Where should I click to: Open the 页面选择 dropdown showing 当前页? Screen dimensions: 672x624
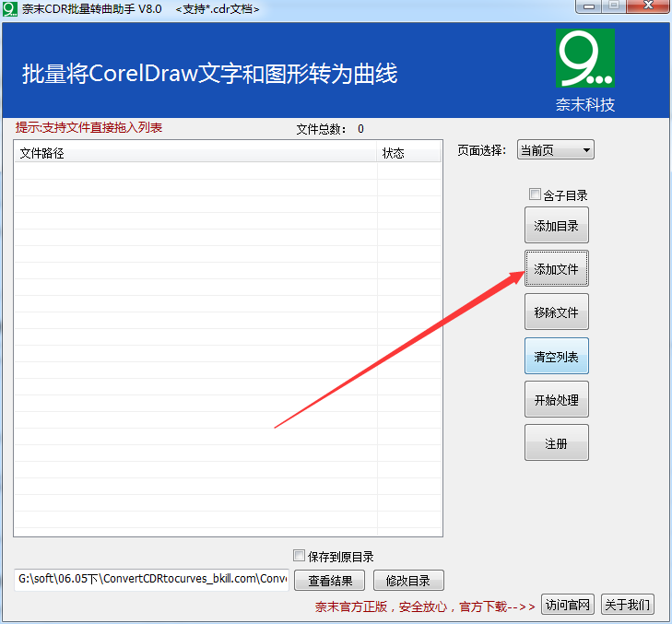coord(556,150)
